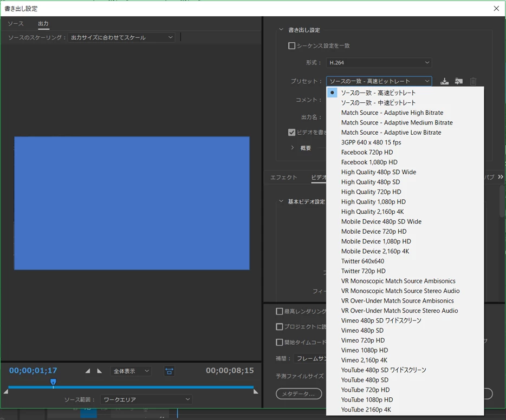Viewport: 506px width, 420px height.
Task: Collapse the プリセット dropdown
Action: tap(379, 81)
